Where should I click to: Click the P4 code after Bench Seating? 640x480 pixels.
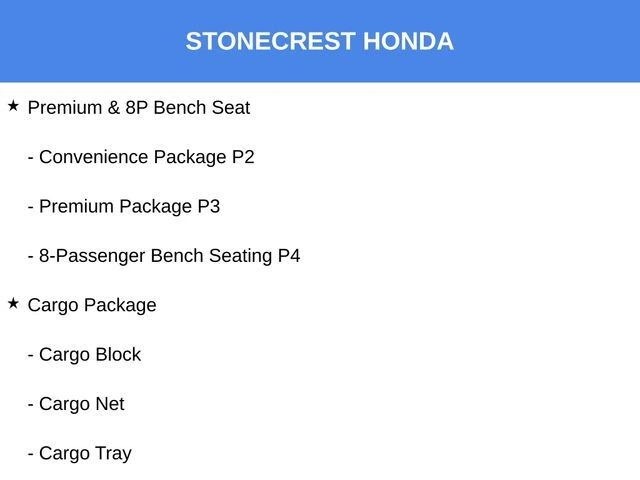tap(288, 256)
